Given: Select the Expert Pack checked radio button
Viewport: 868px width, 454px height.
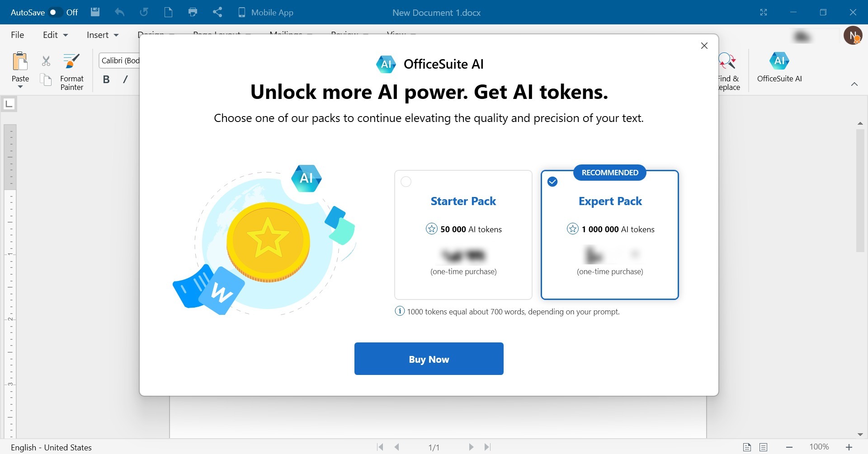Looking at the screenshot, I should point(552,182).
